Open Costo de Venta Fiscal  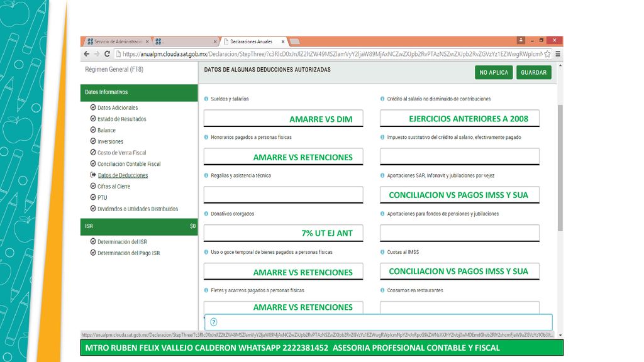(121, 153)
